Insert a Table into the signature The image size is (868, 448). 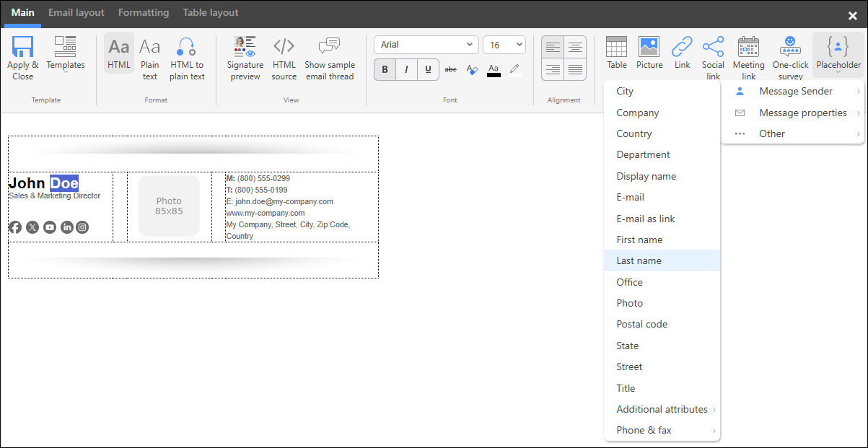(x=616, y=52)
